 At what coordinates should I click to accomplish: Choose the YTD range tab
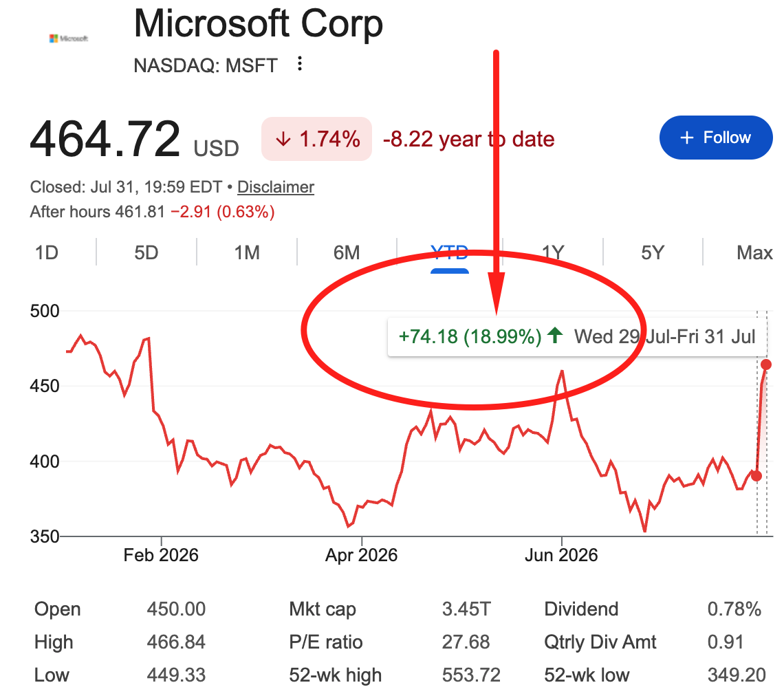450,254
